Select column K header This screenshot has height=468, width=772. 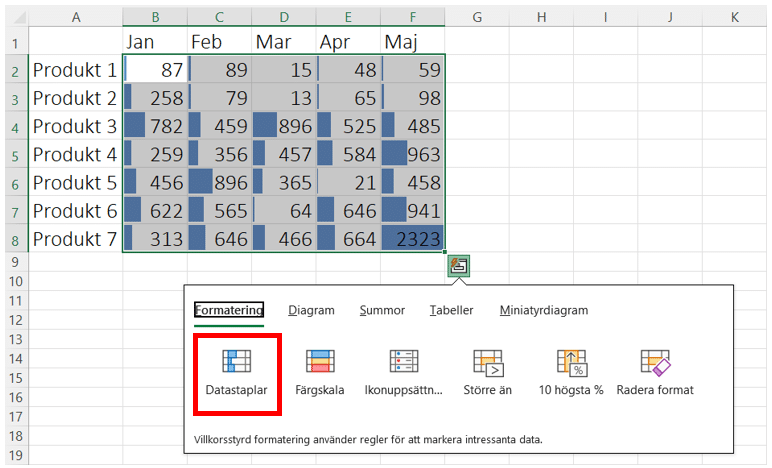(x=734, y=17)
